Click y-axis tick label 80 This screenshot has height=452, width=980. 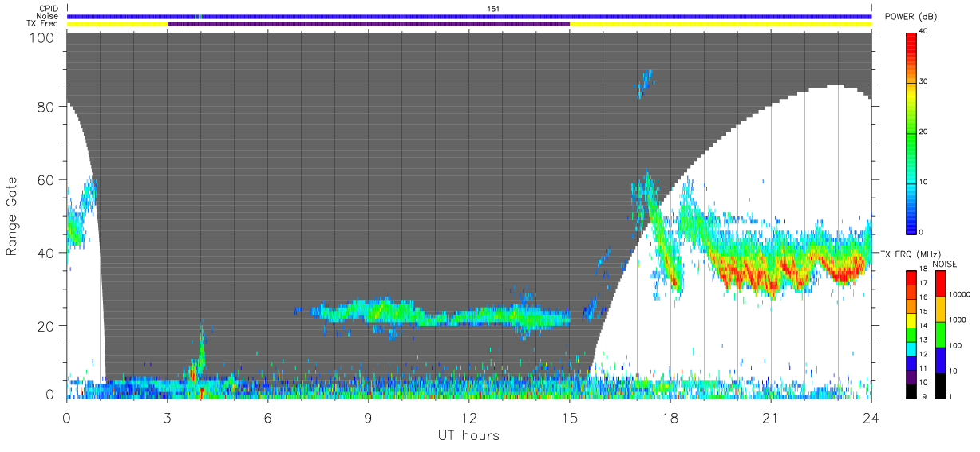click(45, 106)
